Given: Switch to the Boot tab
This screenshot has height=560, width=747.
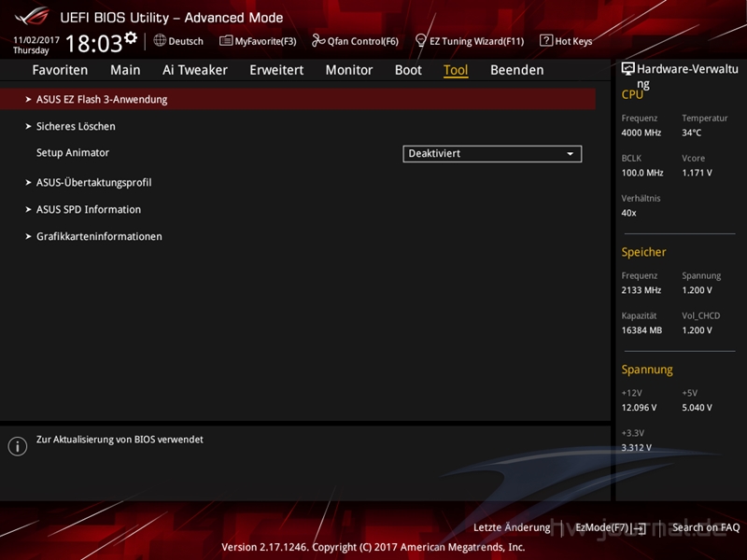Looking at the screenshot, I should click(x=408, y=70).
